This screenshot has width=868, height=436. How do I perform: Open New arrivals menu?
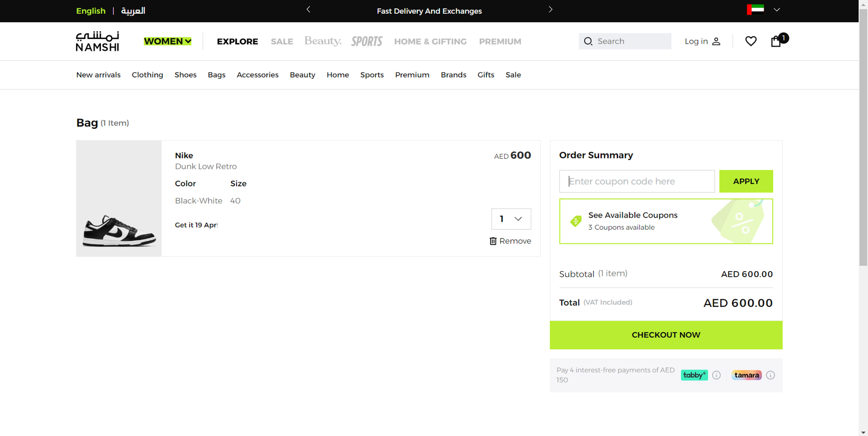pyautogui.click(x=98, y=75)
